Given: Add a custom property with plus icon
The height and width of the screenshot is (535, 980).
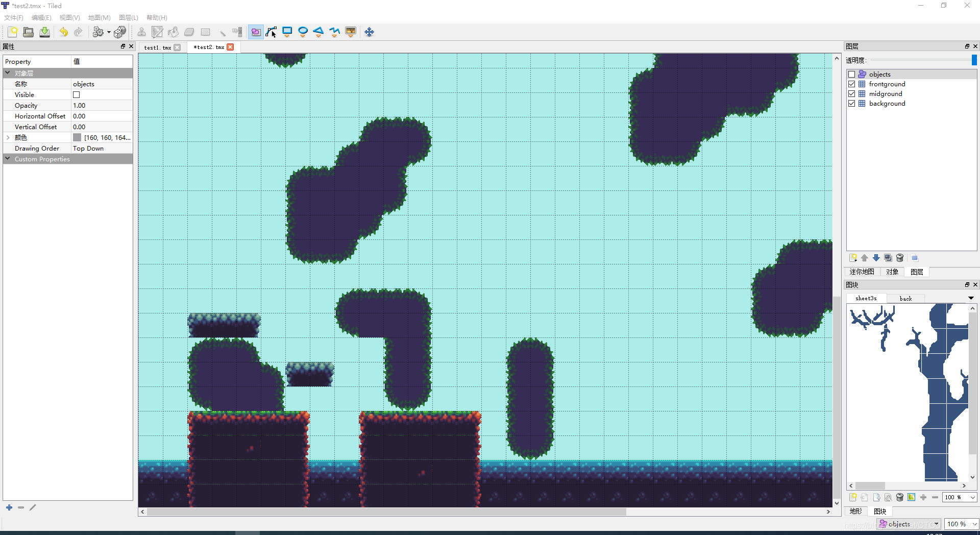Looking at the screenshot, I should [x=9, y=507].
